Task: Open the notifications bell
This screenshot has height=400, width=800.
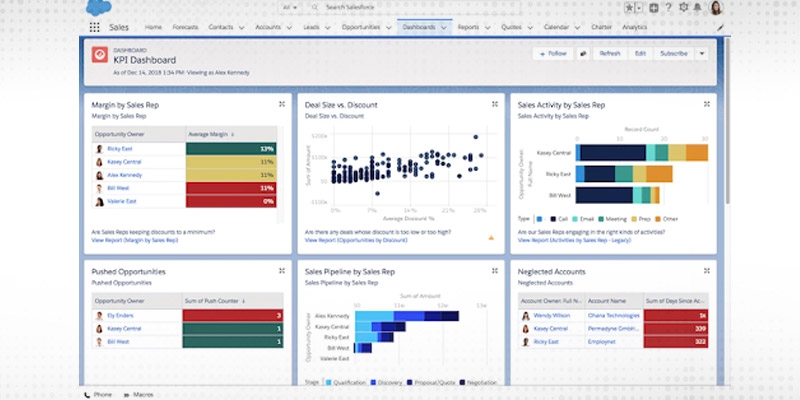Action: (x=697, y=8)
